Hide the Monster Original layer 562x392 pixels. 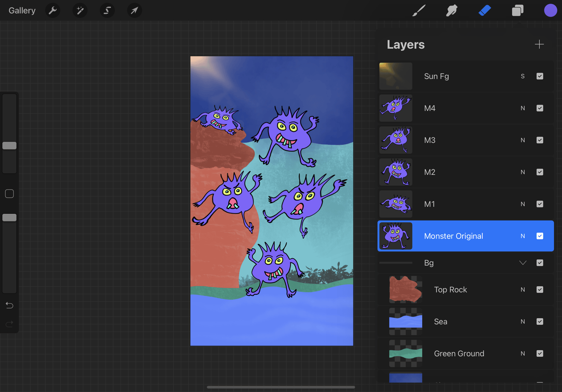[x=540, y=236]
